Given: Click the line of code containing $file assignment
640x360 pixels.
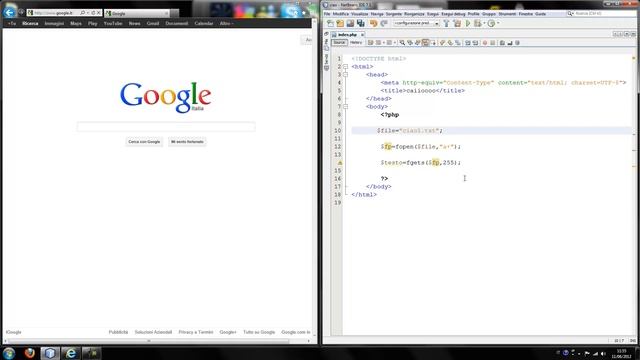Looking at the screenshot, I should click(410, 131).
